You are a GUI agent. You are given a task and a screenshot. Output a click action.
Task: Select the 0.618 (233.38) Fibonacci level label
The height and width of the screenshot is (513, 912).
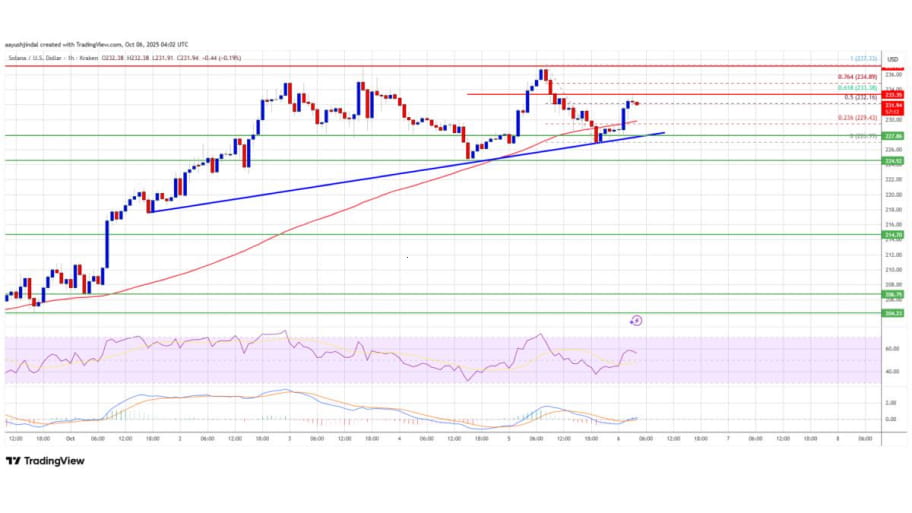click(857, 87)
